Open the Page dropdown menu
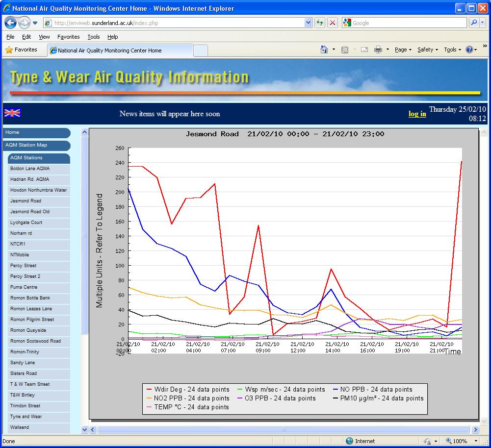This screenshot has height=448, width=491. coord(402,50)
